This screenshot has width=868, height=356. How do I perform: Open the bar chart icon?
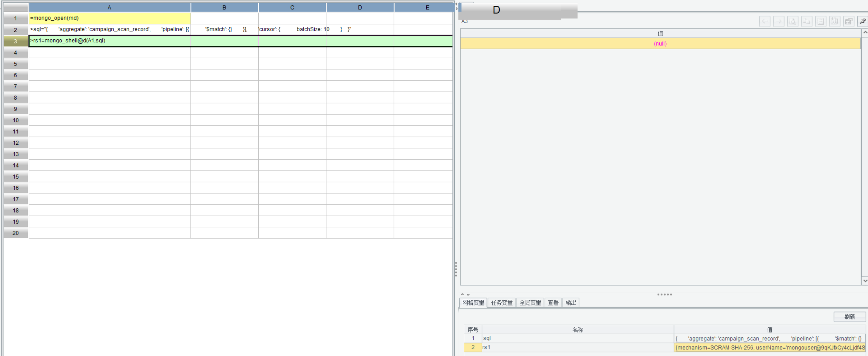(x=834, y=22)
